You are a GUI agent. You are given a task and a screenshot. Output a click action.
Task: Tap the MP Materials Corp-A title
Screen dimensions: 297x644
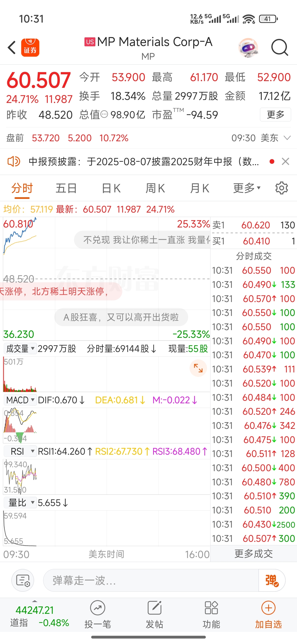pyautogui.click(x=155, y=42)
